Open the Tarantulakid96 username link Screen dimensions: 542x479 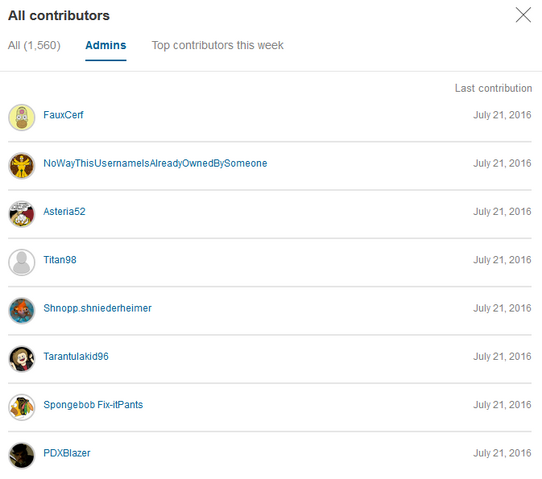pyautogui.click(x=76, y=356)
